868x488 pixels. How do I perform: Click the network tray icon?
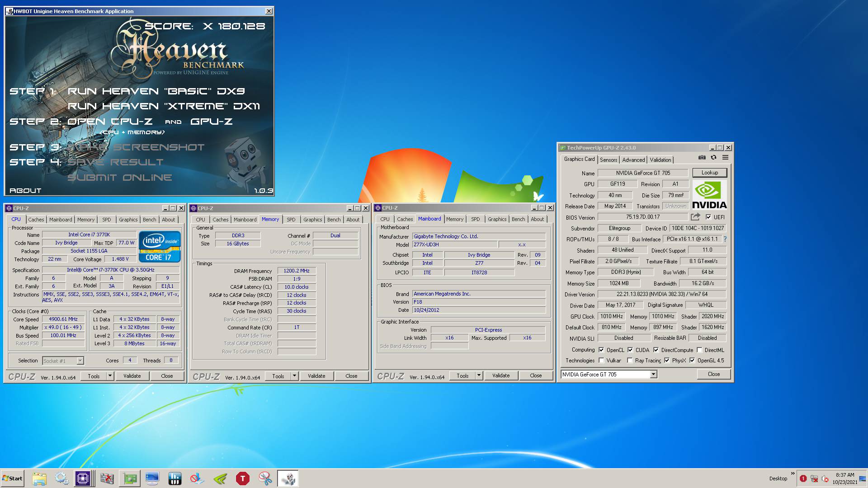point(814,479)
